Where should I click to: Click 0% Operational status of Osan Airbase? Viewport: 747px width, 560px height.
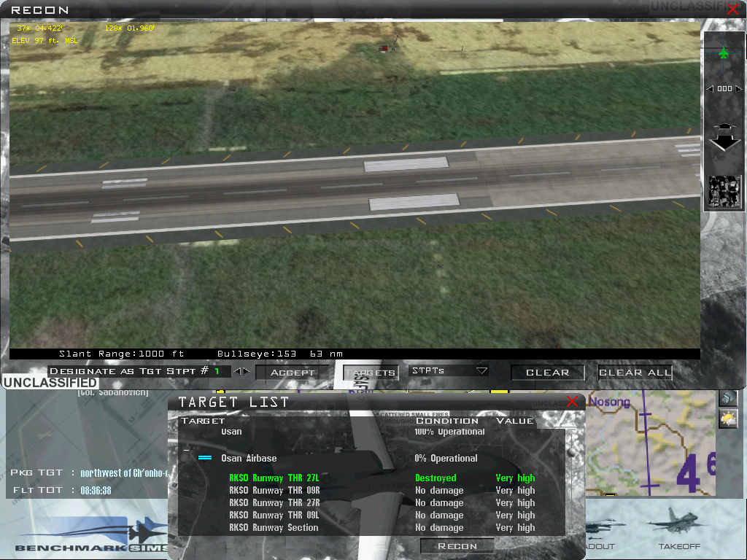446,458
